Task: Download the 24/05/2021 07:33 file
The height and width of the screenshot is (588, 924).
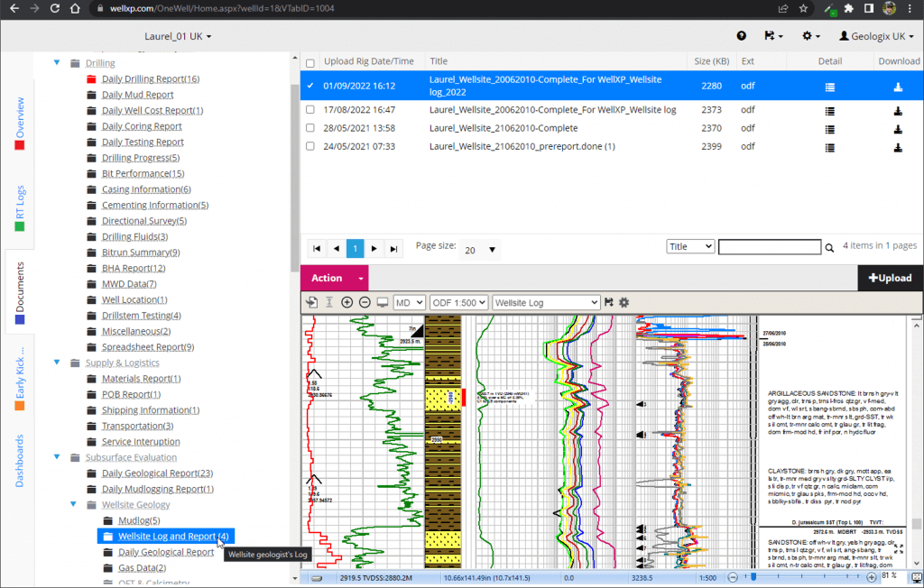Action: (x=898, y=147)
